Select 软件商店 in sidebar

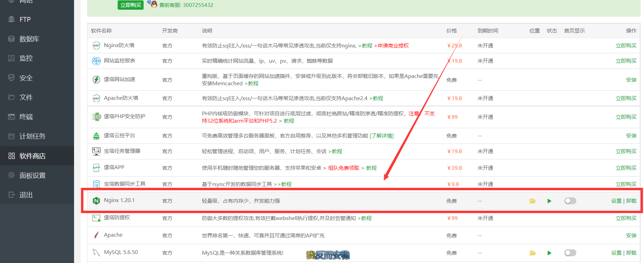click(x=32, y=156)
